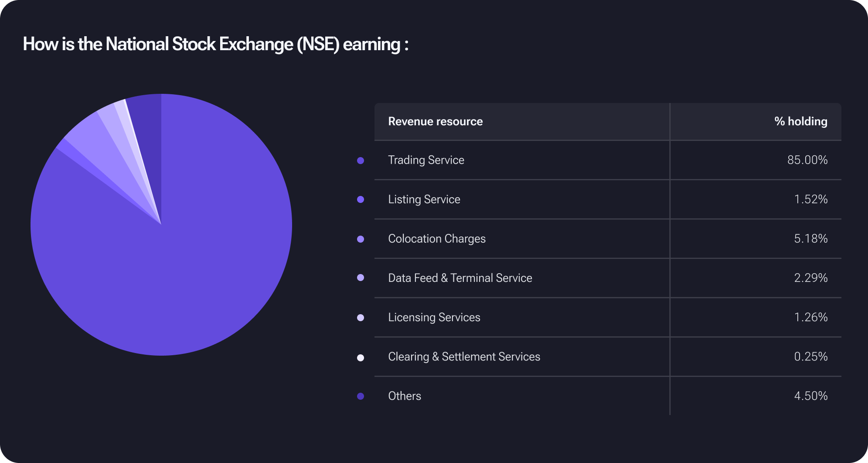Click the "Revenue resource" column header

click(x=435, y=121)
